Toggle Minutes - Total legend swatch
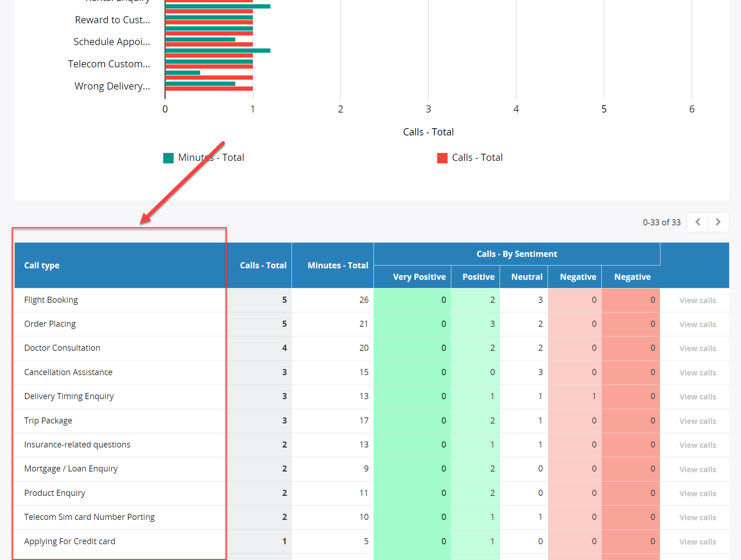741x560 pixels. pyautogui.click(x=168, y=158)
